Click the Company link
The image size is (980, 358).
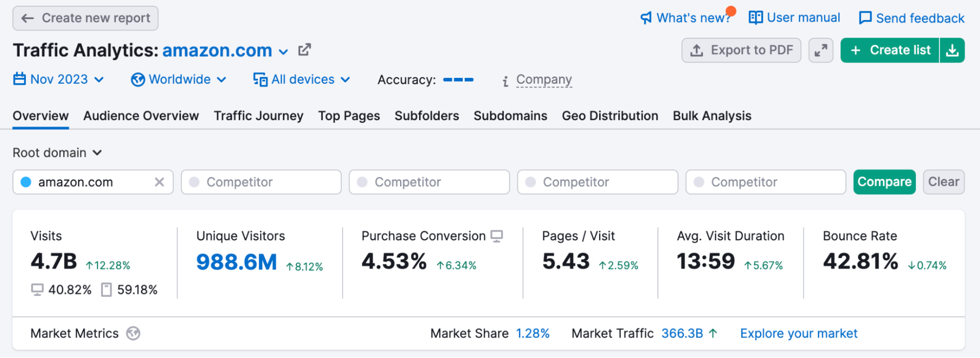(x=544, y=80)
